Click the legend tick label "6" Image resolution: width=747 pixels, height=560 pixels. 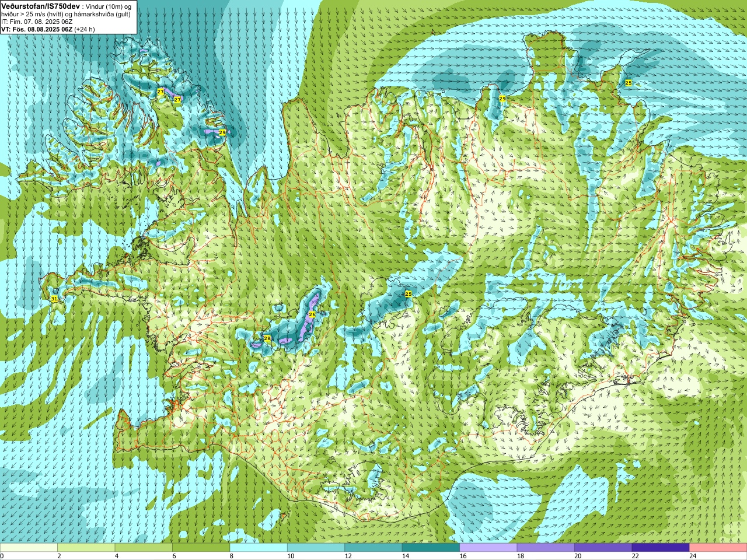[174, 556]
